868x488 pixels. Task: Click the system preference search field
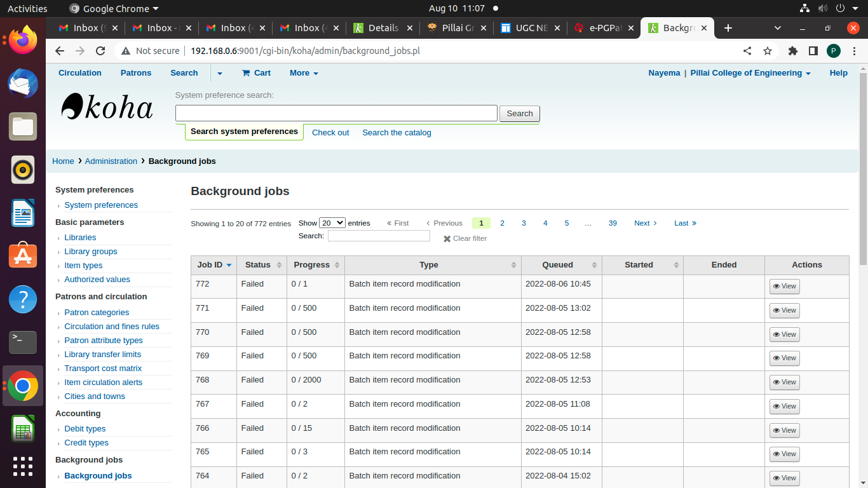pyautogui.click(x=336, y=114)
